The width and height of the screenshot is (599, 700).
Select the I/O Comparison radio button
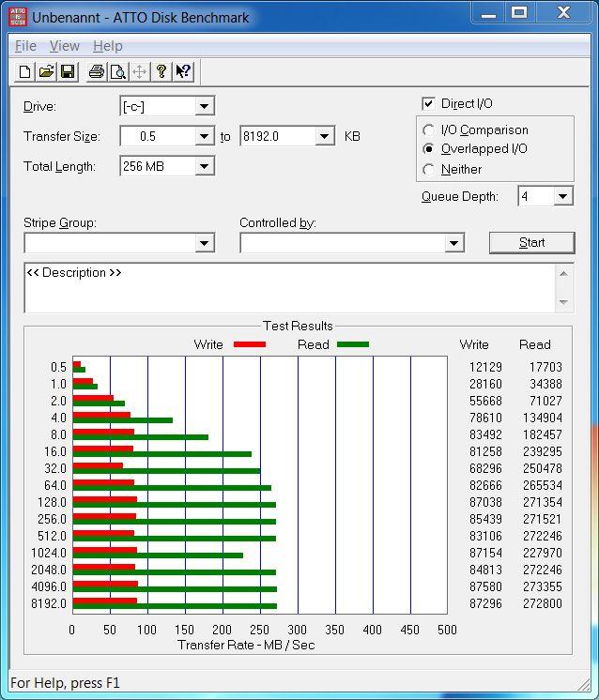(x=429, y=130)
